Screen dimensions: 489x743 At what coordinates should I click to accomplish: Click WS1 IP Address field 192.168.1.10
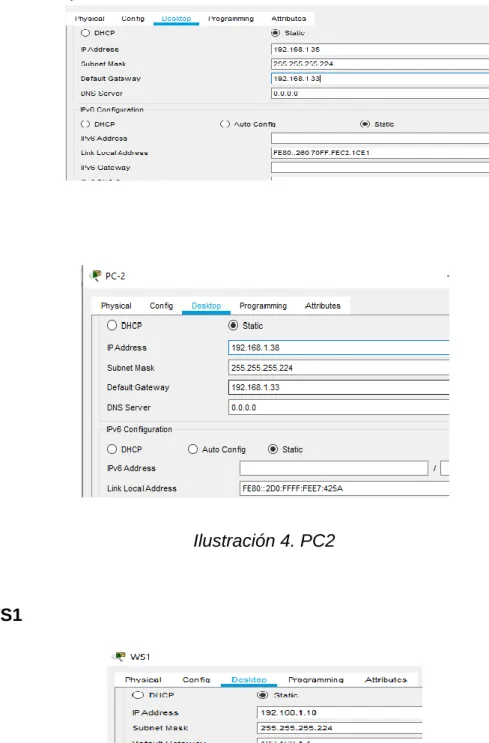[339, 712]
